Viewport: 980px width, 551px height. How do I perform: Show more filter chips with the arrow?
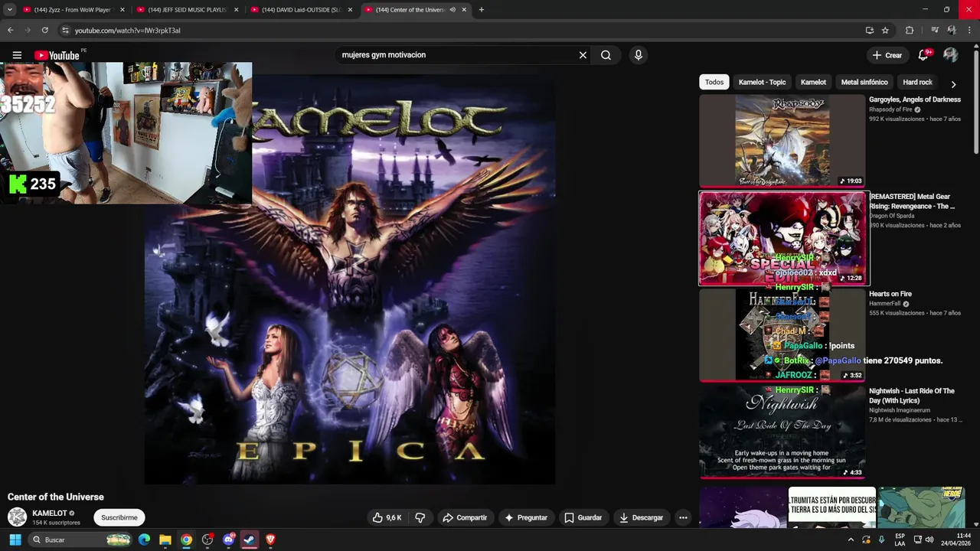tap(953, 84)
